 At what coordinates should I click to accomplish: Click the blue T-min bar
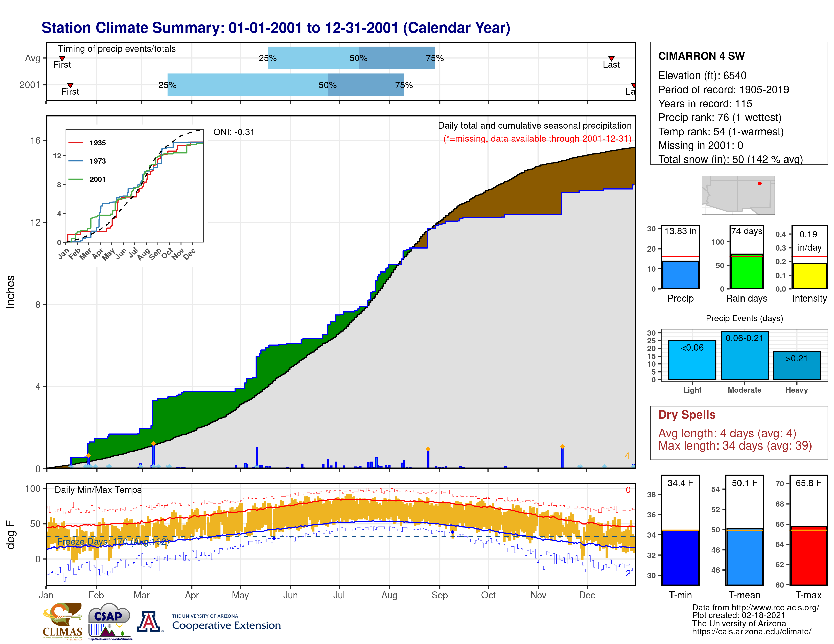[x=680, y=557]
